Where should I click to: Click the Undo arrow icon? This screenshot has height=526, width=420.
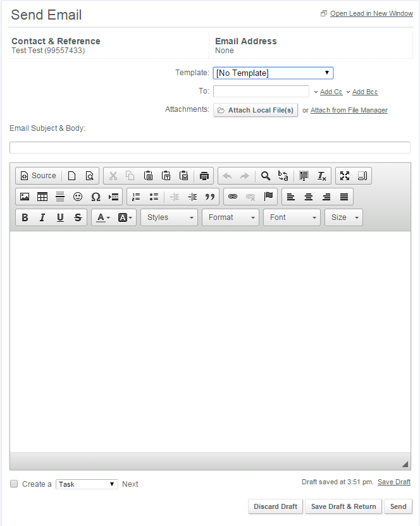pos(227,176)
